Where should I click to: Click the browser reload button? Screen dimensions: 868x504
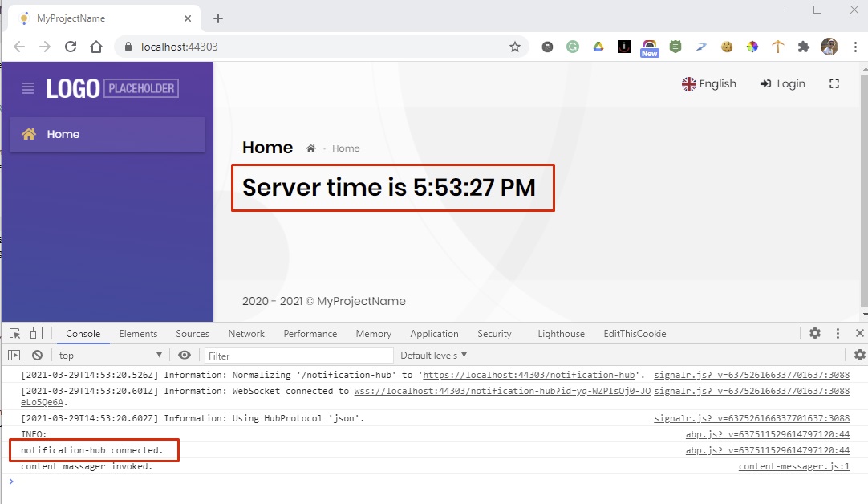click(71, 47)
